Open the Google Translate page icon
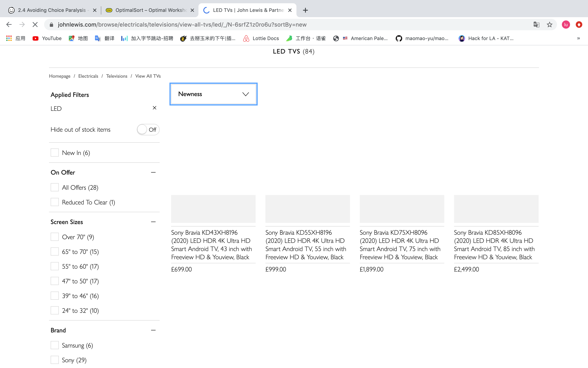The image size is (588, 368). click(x=536, y=25)
